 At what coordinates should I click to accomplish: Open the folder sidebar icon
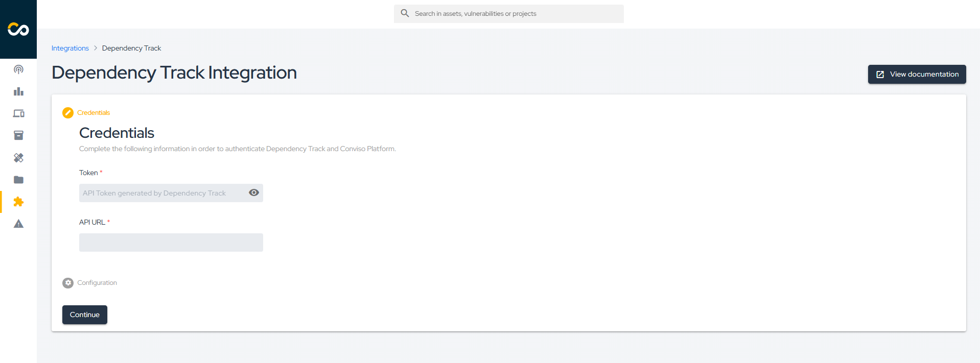coord(18,180)
